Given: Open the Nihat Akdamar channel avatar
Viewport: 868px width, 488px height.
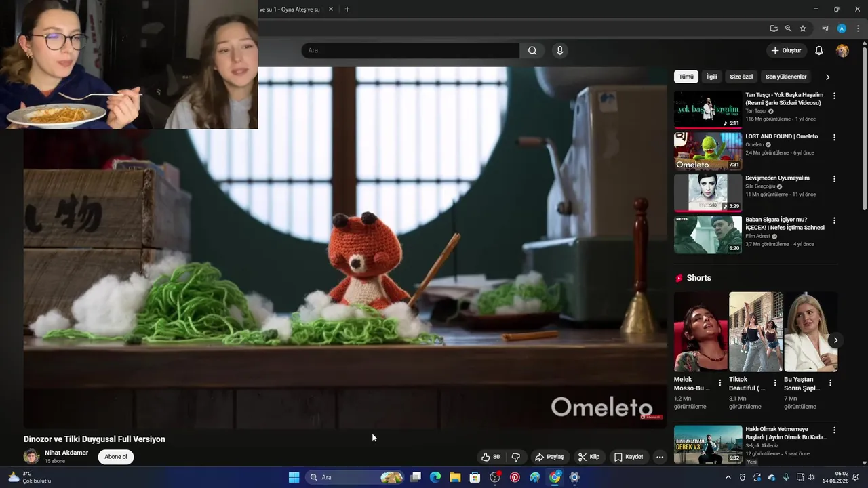Looking at the screenshot, I should pos(32,456).
